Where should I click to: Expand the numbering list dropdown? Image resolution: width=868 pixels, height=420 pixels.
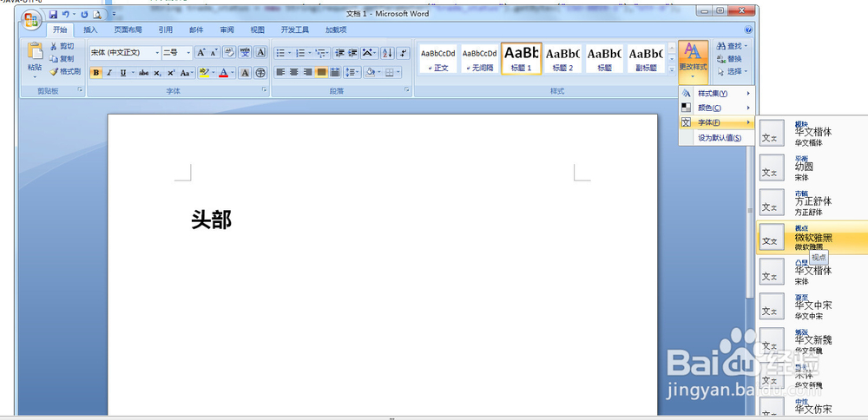coord(310,53)
